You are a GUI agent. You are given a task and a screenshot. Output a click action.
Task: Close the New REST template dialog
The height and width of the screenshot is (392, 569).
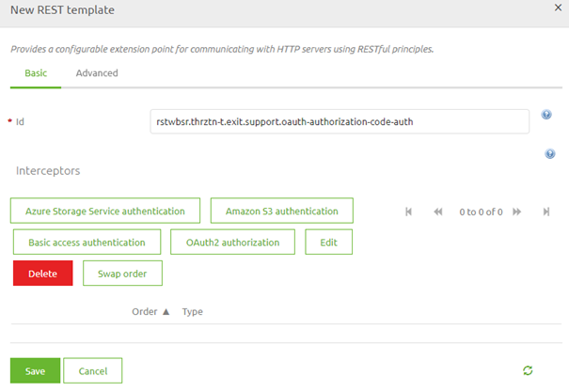(558, 8)
